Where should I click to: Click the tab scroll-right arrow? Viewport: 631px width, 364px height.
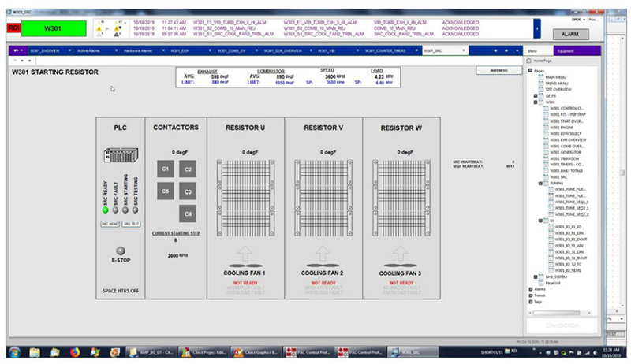click(x=506, y=50)
